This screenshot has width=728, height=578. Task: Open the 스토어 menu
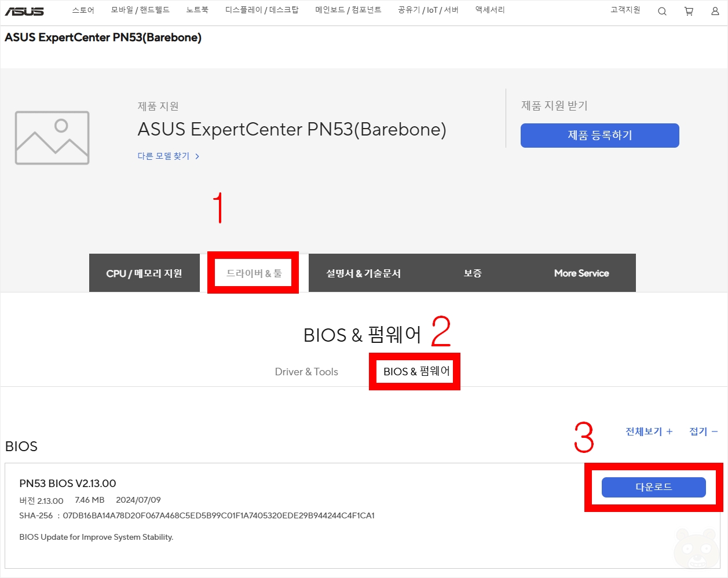(x=83, y=10)
